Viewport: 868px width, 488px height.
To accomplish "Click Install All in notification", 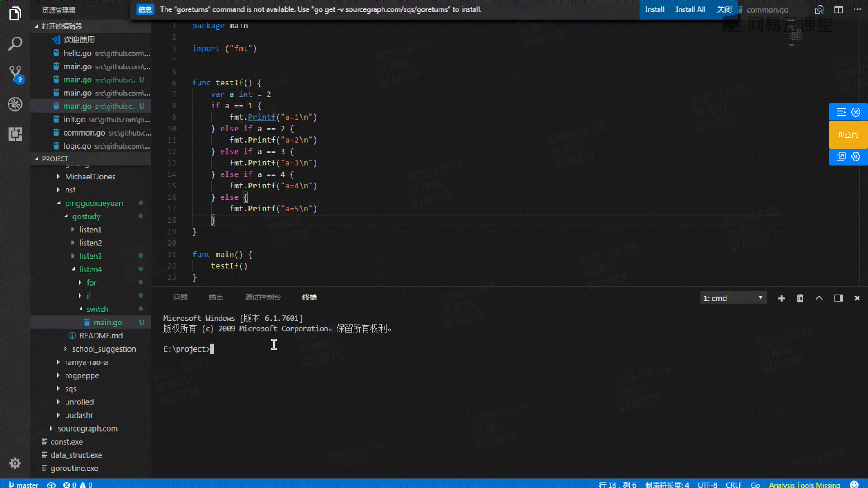I will (690, 9).
